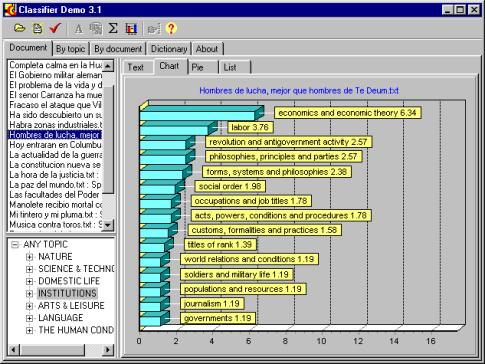This screenshot has height=364, width=485.
Task: Open the Dictionary tab
Action: point(169,49)
